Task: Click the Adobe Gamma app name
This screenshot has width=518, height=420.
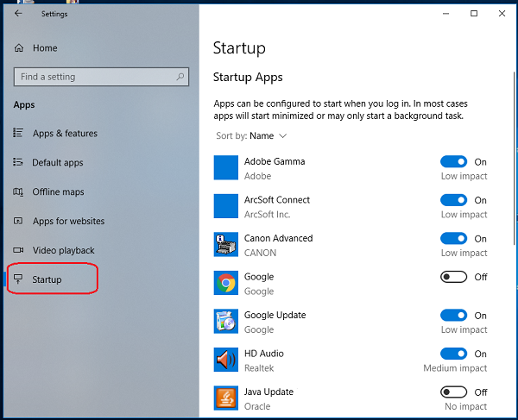Action: tap(275, 161)
